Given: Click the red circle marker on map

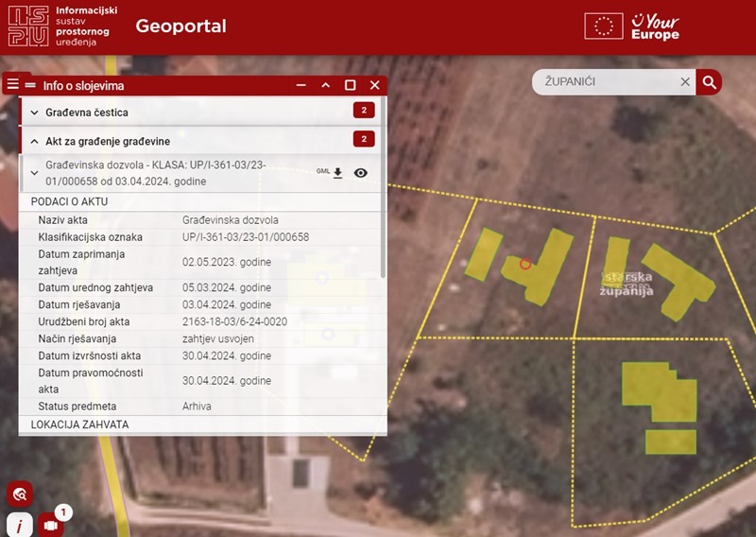Looking at the screenshot, I should click(525, 264).
